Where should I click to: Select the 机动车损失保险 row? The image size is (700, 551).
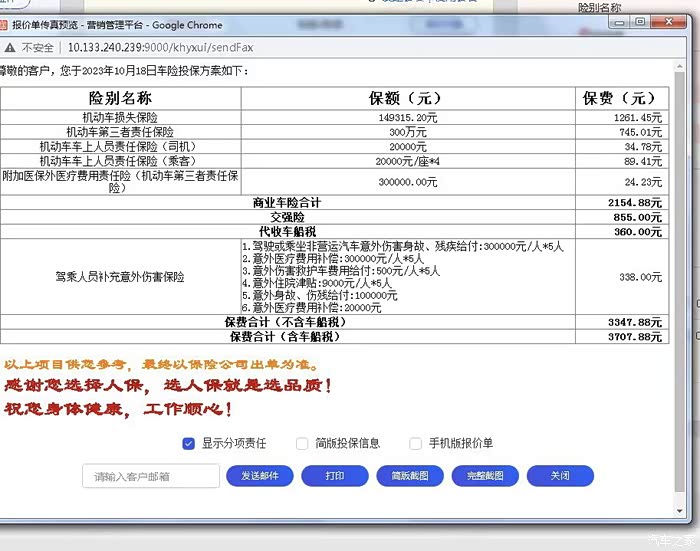coord(120,118)
